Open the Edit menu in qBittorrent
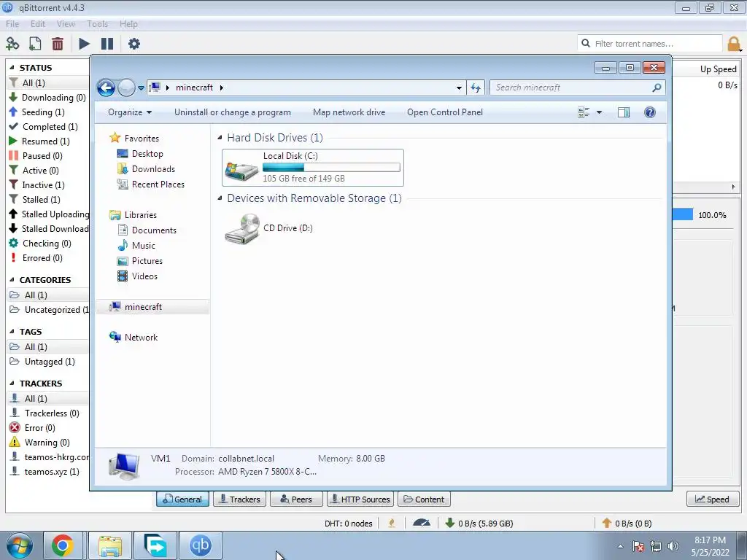Screen dimensions: 747x560 point(38,24)
